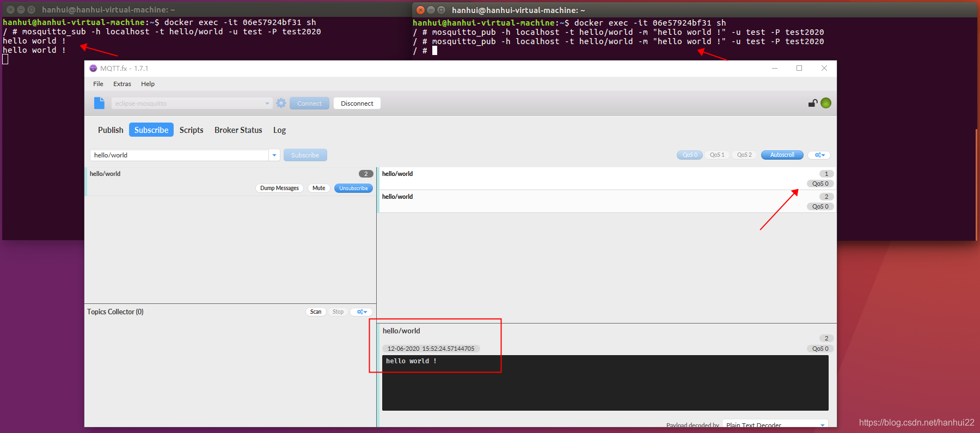Expand the hello/world topic combo box arrow
The width and height of the screenshot is (980, 433).
(274, 155)
